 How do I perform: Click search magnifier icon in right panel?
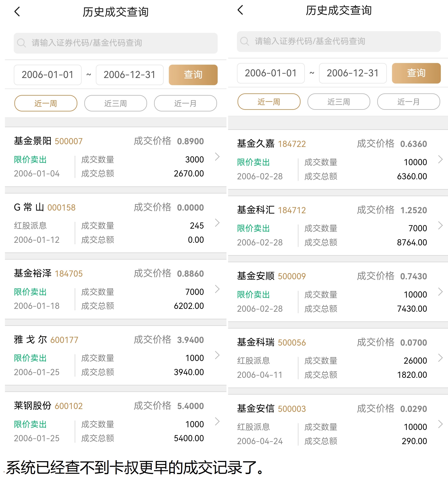point(244,41)
